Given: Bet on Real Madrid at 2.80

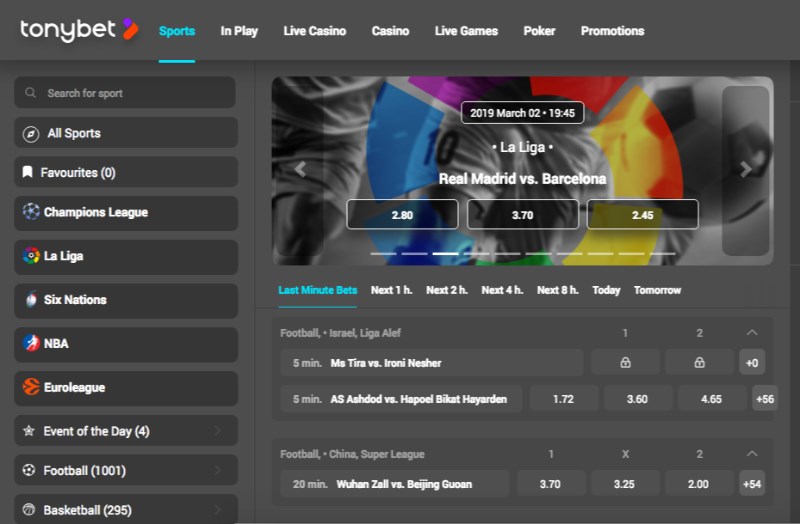Looking at the screenshot, I should (402, 214).
